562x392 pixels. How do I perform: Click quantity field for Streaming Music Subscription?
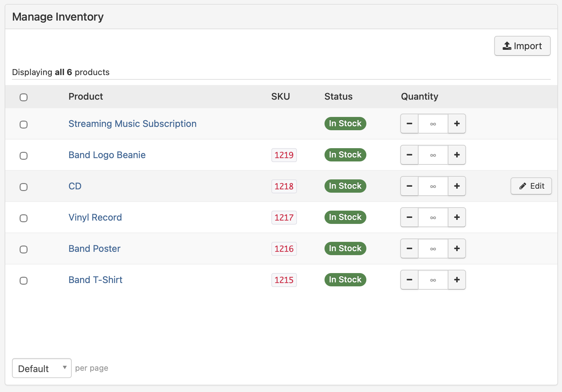click(x=433, y=124)
